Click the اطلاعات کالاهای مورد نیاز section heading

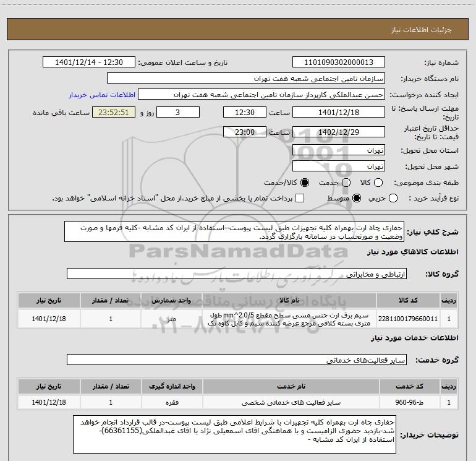(413, 252)
